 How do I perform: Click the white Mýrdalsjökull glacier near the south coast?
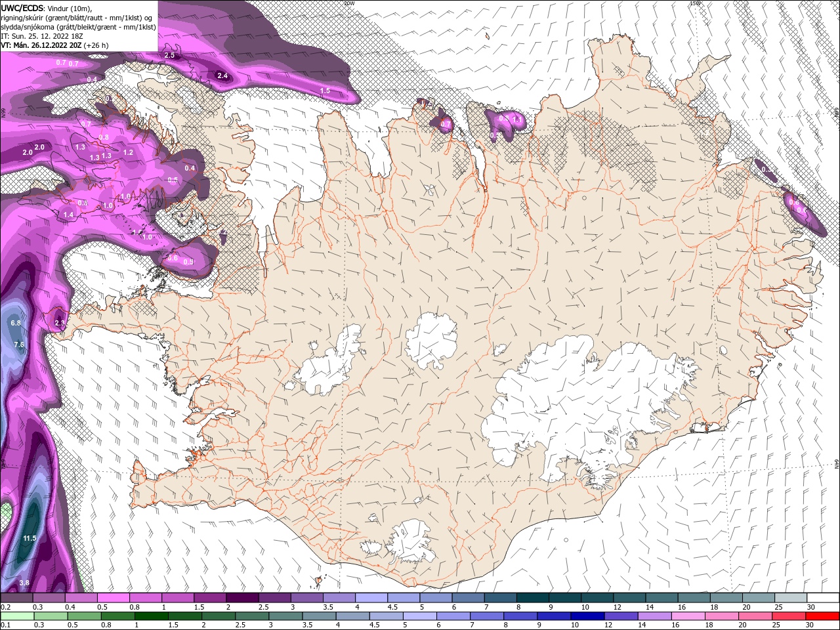tap(410, 541)
